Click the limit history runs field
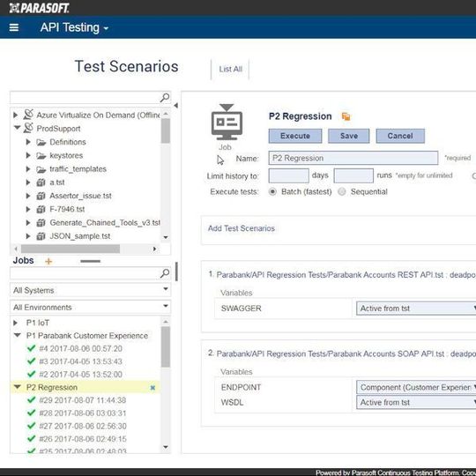The height and width of the screenshot is (476, 476). click(x=353, y=175)
